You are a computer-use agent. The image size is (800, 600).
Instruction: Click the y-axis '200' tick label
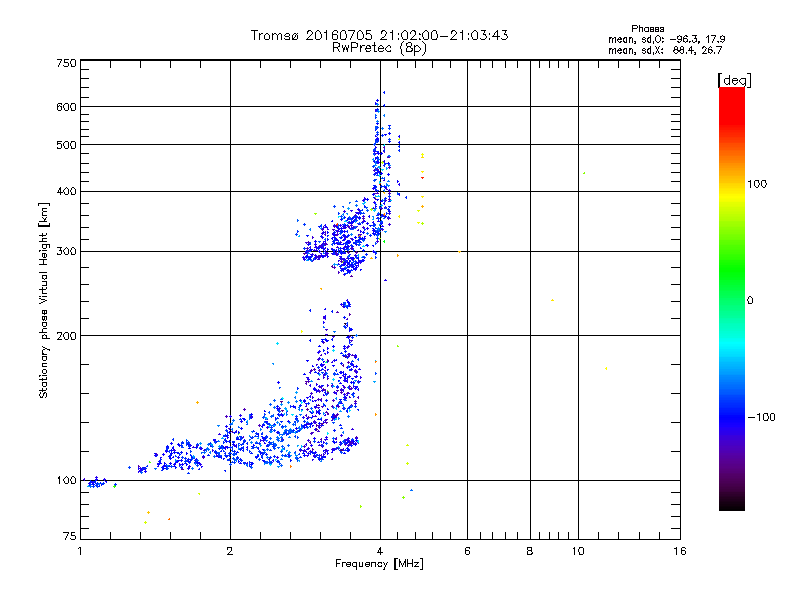pos(66,336)
